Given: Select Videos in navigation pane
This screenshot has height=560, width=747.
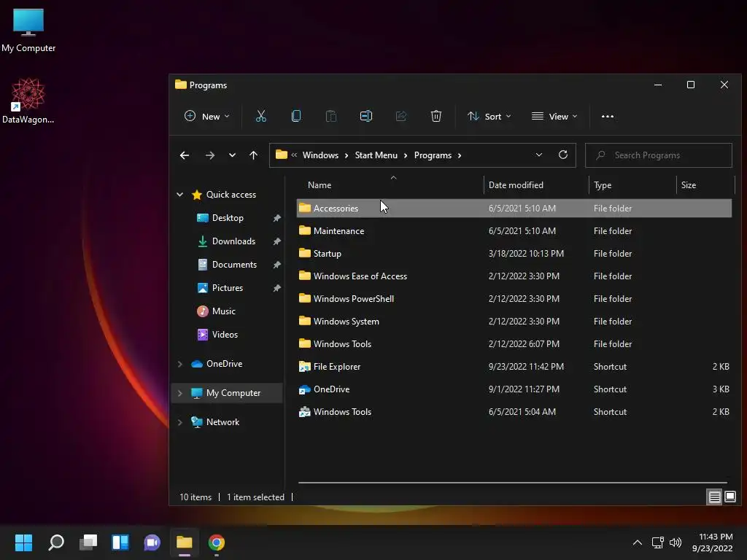Looking at the screenshot, I should (x=225, y=335).
